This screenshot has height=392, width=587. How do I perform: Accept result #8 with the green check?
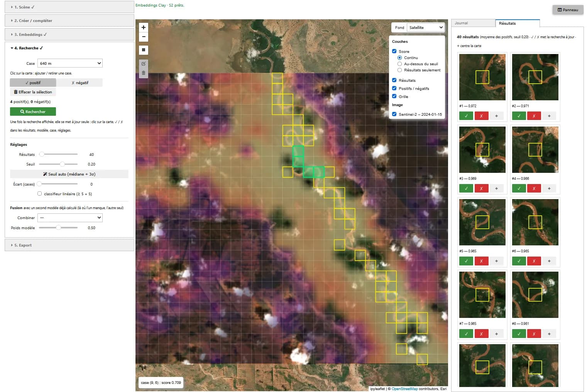pyautogui.click(x=519, y=334)
